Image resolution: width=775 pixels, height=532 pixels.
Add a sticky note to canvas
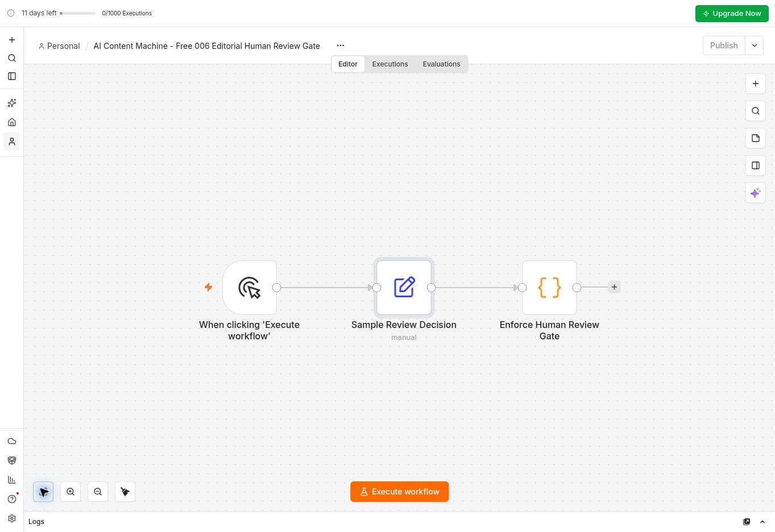(755, 138)
